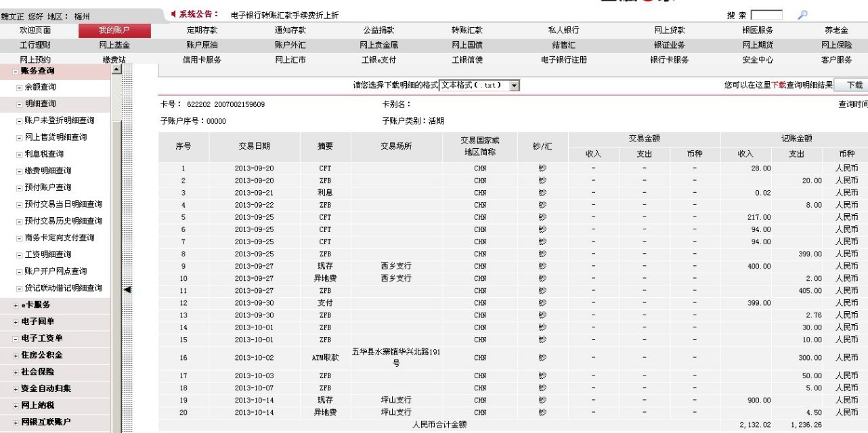Open 预付交易历史明细查询

(x=64, y=221)
